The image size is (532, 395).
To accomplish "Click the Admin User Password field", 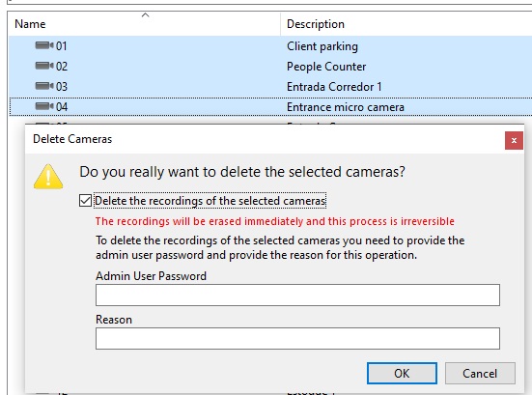I will 297,295.
